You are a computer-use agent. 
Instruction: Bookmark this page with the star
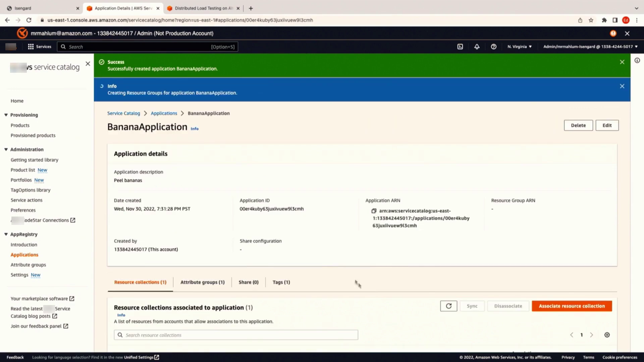pos(591,20)
